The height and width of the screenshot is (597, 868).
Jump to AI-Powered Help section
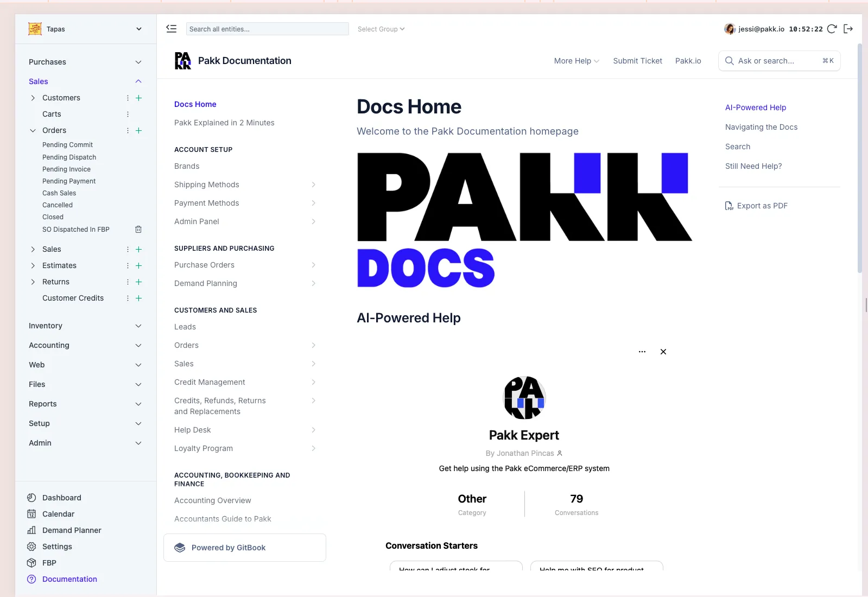coord(756,107)
